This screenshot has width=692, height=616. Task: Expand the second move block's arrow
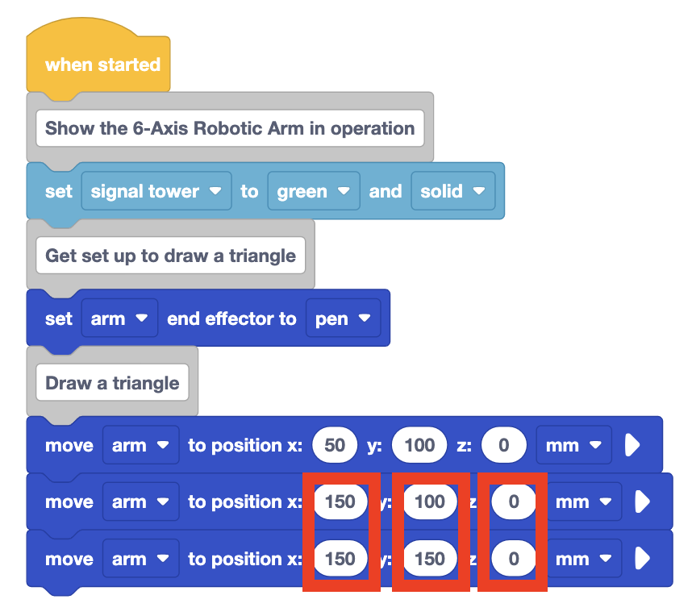click(643, 502)
